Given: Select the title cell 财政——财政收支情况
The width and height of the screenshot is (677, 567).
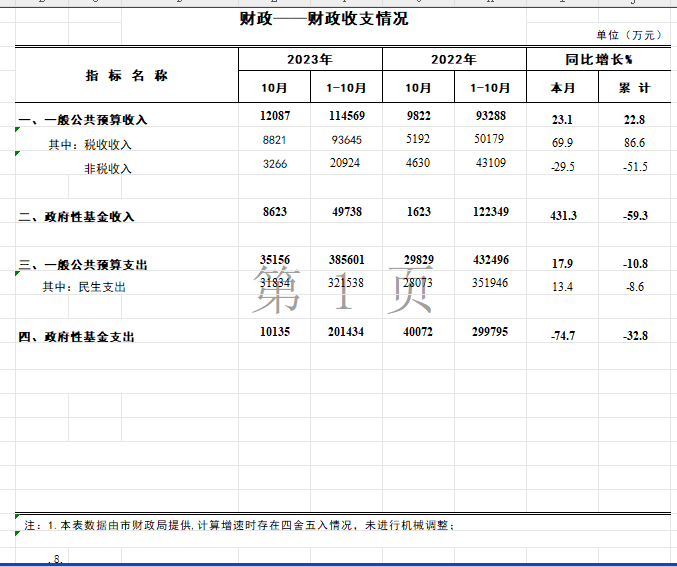Looking at the screenshot, I should click(x=324, y=19).
